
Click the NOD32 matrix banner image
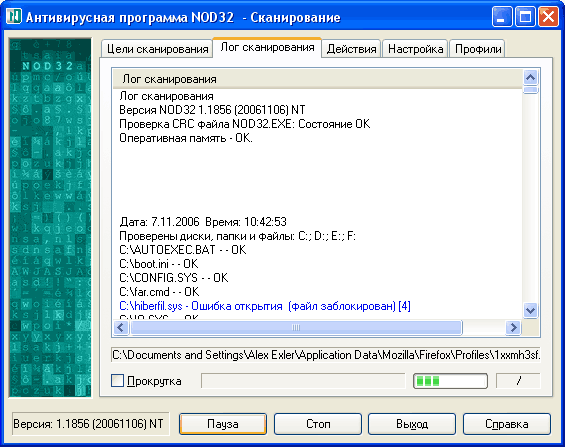pos(50,218)
